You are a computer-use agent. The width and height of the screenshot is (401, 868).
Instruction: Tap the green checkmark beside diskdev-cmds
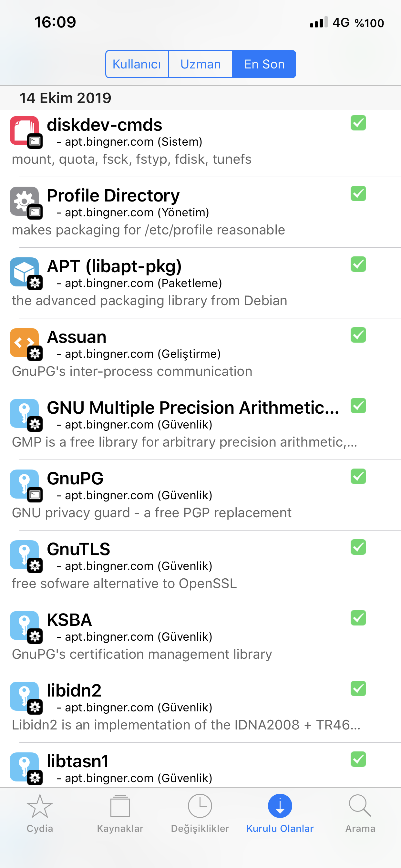point(358,123)
